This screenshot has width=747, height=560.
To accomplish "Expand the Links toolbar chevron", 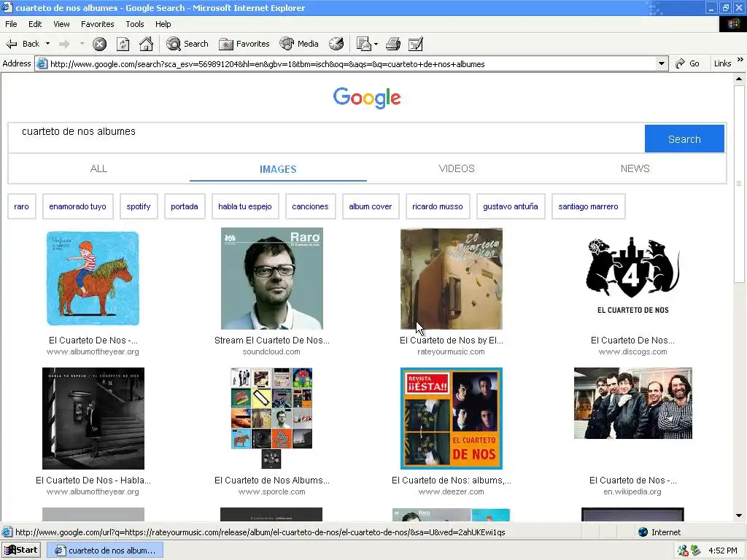I will tap(740, 60).
